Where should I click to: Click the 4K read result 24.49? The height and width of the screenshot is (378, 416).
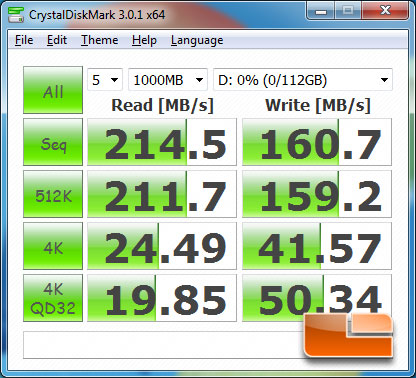click(162, 246)
